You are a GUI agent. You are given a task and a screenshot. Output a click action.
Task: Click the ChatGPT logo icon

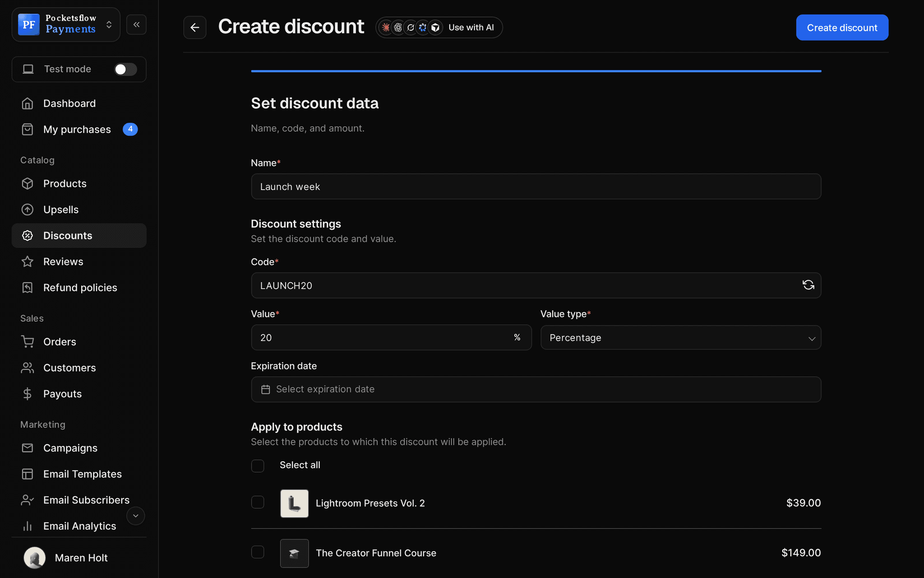point(398,28)
